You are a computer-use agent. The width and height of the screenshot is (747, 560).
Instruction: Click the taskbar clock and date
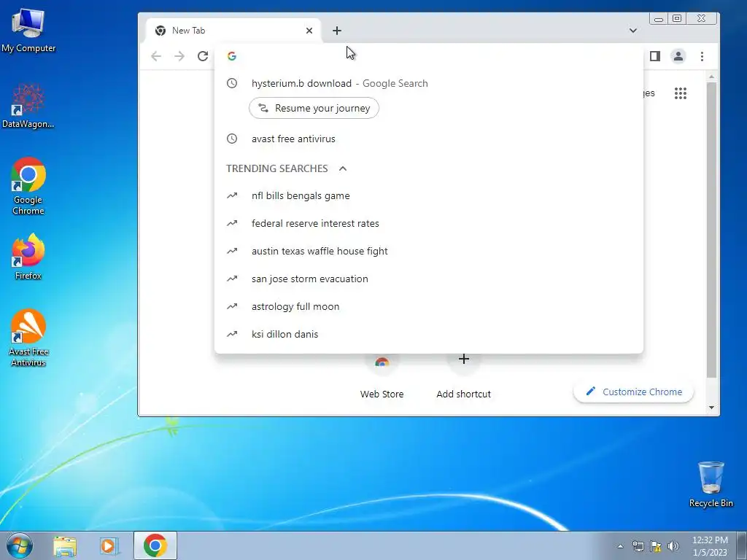[710, 546]
